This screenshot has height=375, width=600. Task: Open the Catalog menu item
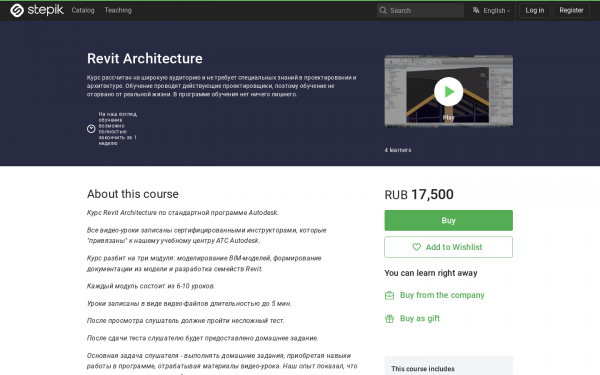[83, 10]
